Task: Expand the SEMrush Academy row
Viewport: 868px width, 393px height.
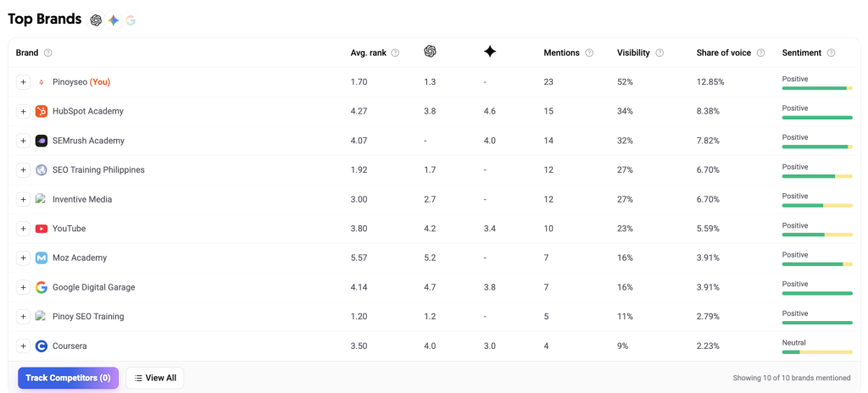Action: [x=23, y=141]
